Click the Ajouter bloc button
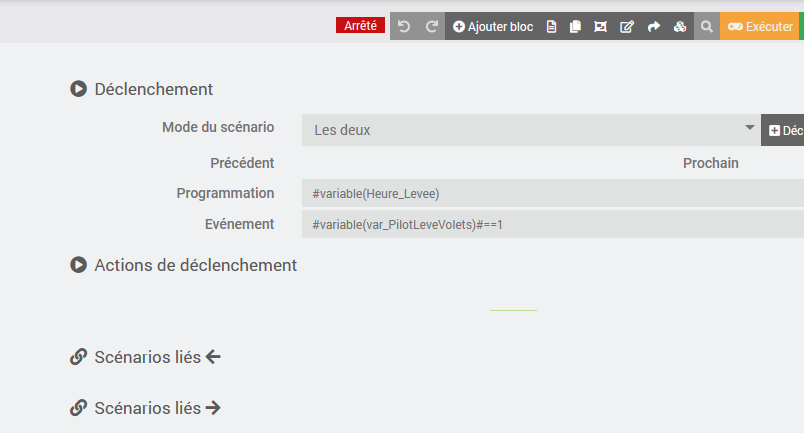The height and width of the screenshot is (433, 804). (x=493, y=26)
